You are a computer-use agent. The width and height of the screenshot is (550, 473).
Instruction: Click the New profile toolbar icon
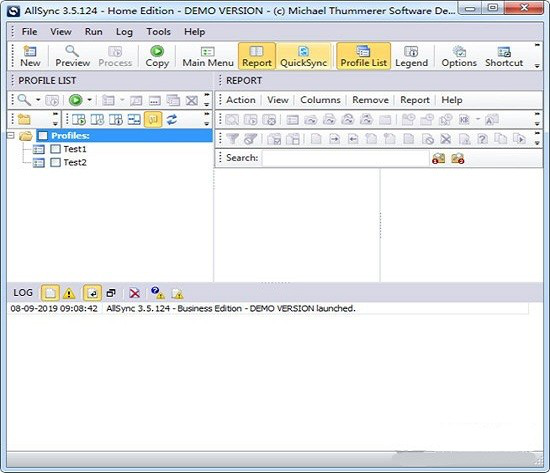pos(30,56)
